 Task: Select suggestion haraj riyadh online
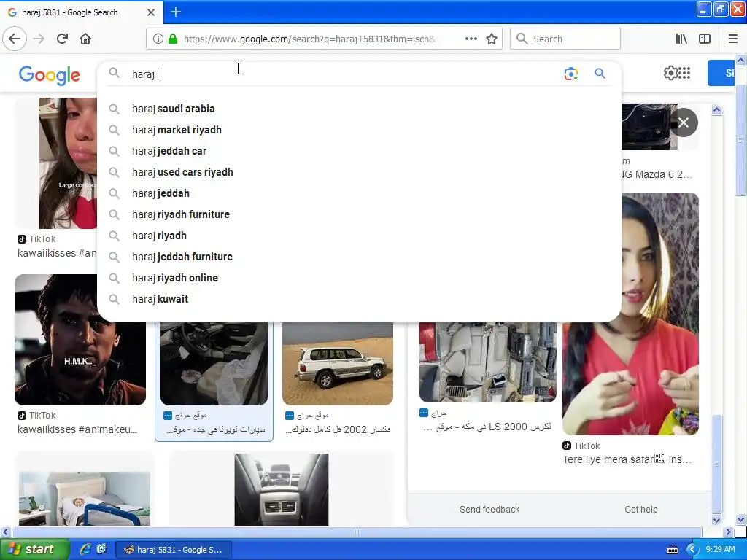point(359,278)
